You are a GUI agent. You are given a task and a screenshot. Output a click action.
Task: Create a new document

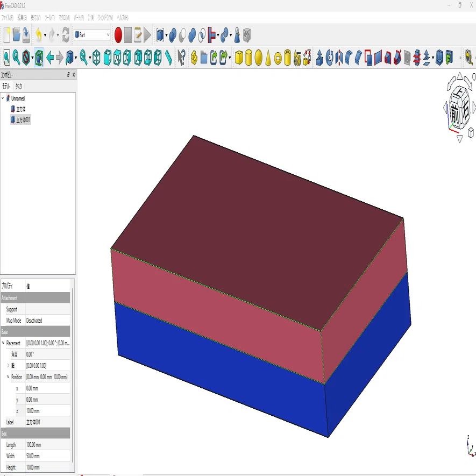click(x=6, y=35)
